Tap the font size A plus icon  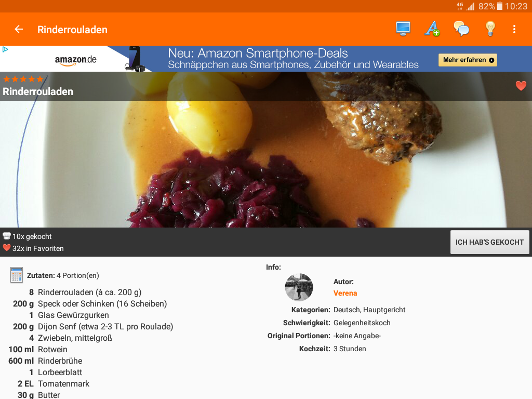pos(432,29)
